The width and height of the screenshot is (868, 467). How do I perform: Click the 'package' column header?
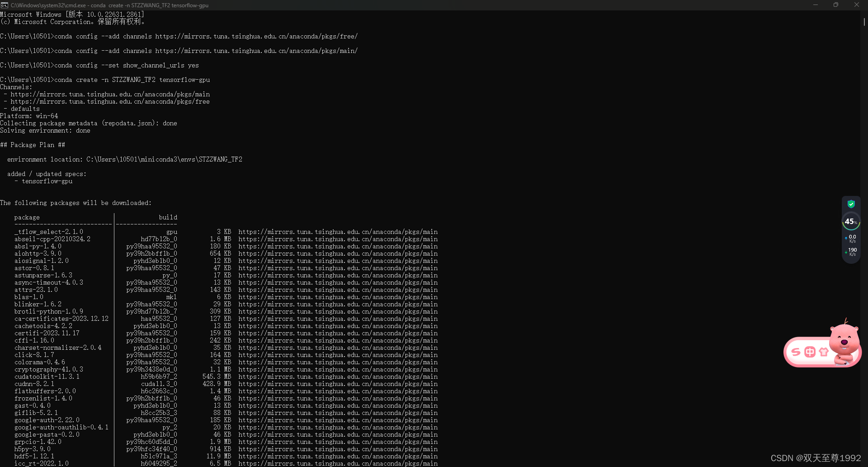tap(27, 217)
